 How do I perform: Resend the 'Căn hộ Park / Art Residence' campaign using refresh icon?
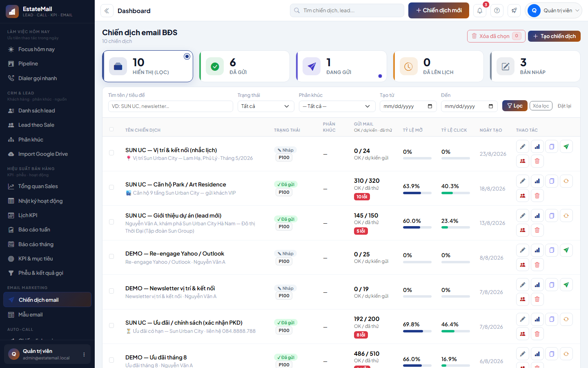pyautogui.click(x=566, y=181)
